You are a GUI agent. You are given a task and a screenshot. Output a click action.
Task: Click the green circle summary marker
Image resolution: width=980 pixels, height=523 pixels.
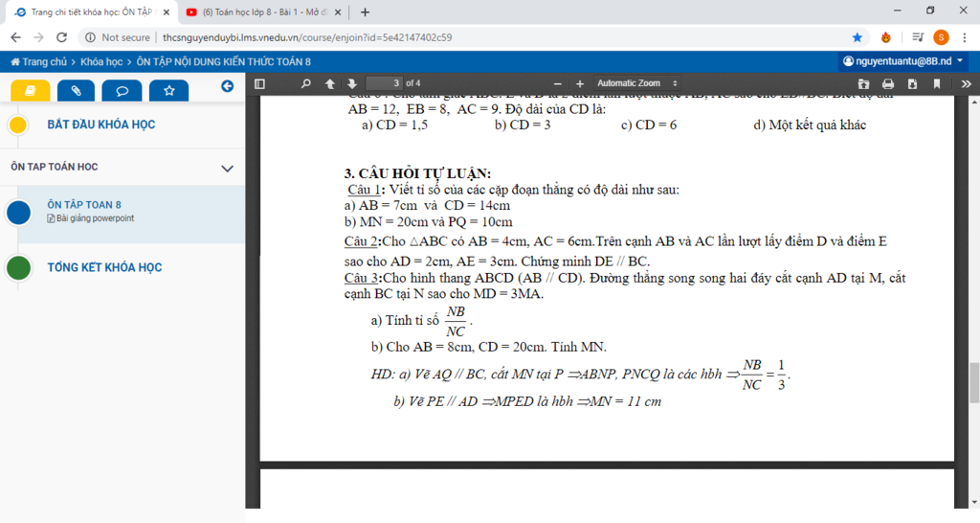tap(19, 268)
